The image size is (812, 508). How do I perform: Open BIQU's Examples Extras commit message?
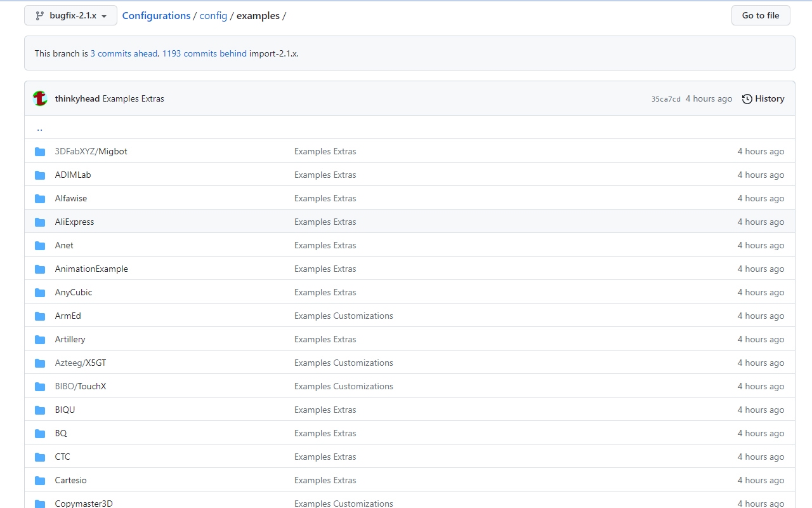(325, 410)
